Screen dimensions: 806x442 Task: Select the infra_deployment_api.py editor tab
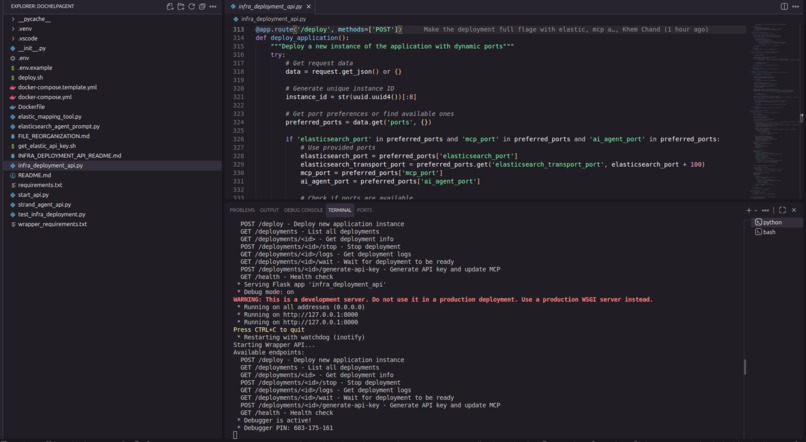pyautogui.click(x=269, y=7)
